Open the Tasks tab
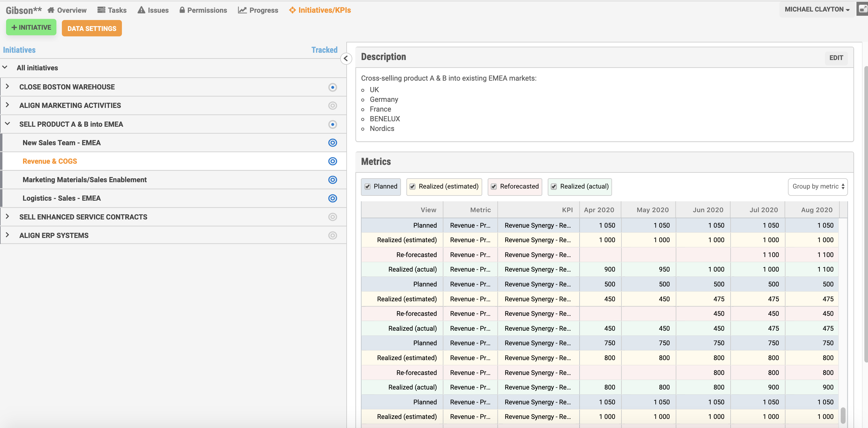The image size is (868, 428). 112,10
